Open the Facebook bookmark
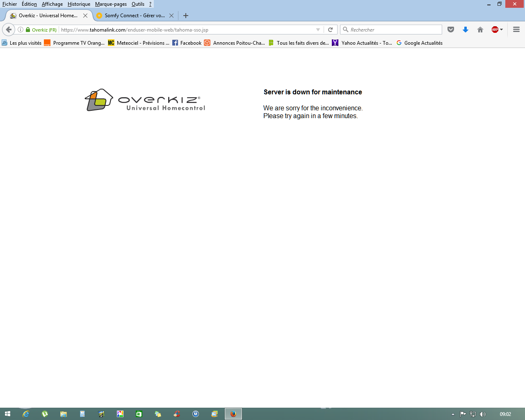Image resolution: width=525 pixels, height=420 pixels. (x=187, y=43)
